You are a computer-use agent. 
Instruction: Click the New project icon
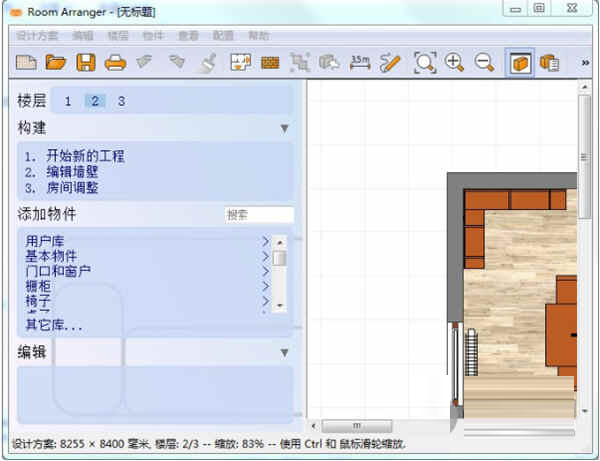tap(26, 63)
